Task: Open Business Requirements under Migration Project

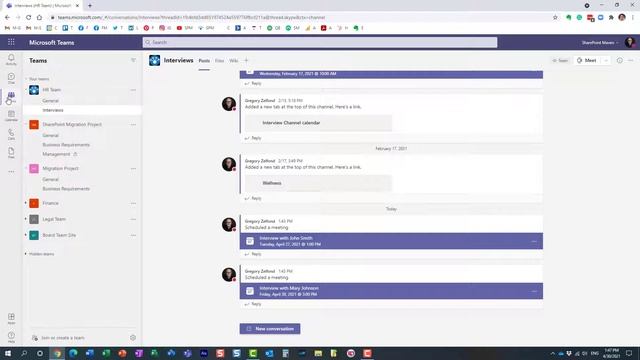Action: click(x=66, y=189)
